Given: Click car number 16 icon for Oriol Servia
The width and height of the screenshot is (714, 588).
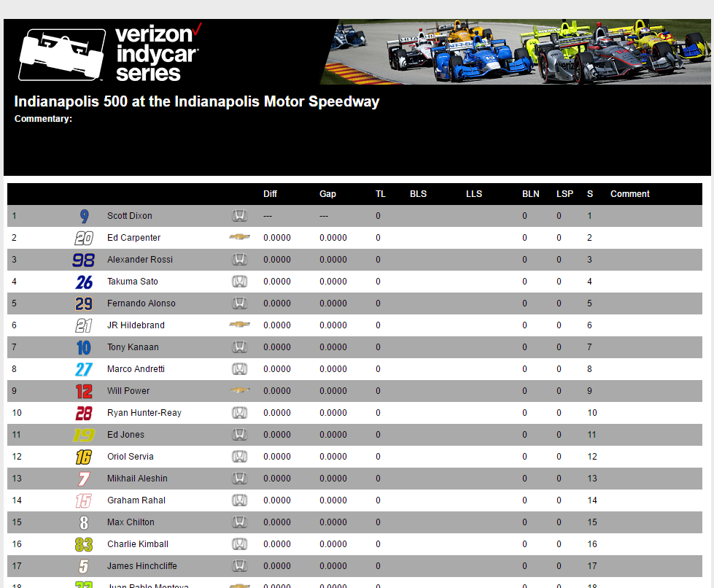Looking at the screenshot, I should click(84, 457).
